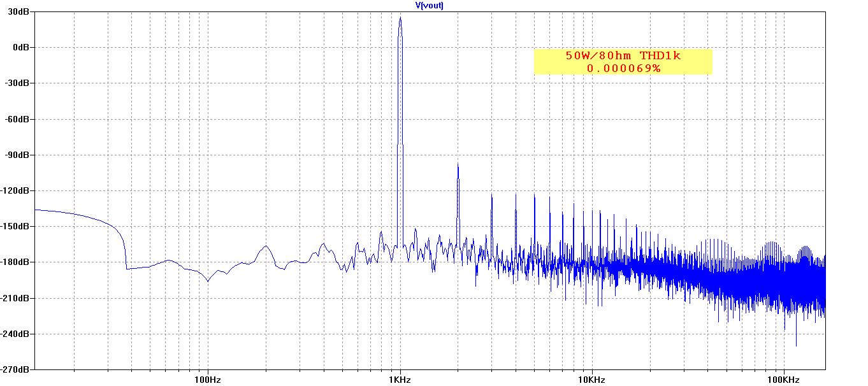Click the 2kHz second harmonic peak
868x386 pixels.
(458, 164)
